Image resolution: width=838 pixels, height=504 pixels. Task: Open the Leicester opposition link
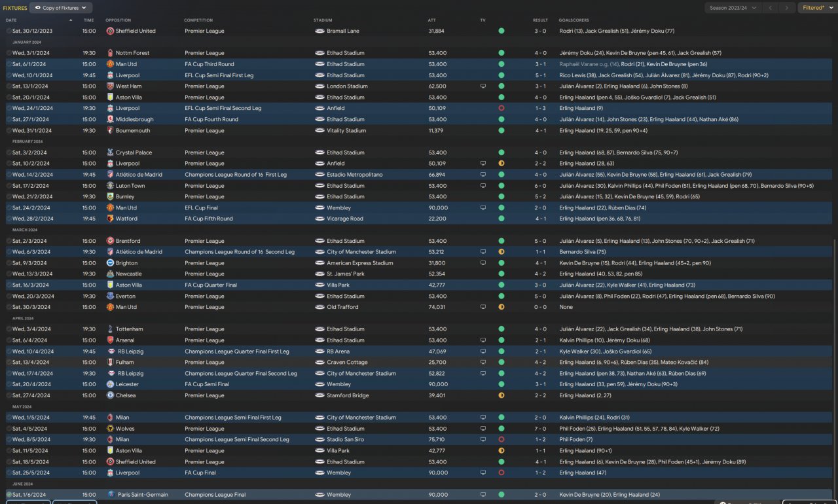(127, 384)
